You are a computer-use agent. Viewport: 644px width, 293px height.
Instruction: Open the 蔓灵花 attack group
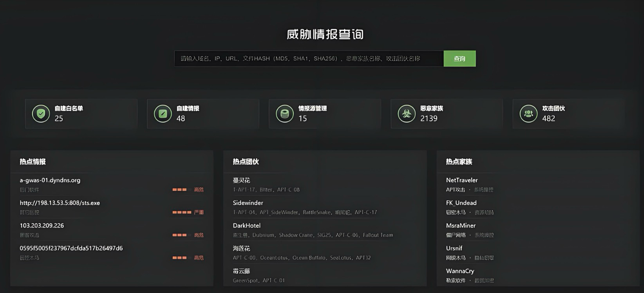241,180
